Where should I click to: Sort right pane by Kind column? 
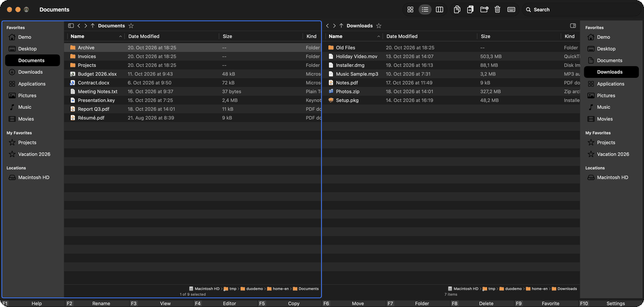pyautogui.click(x=570, y=36)
